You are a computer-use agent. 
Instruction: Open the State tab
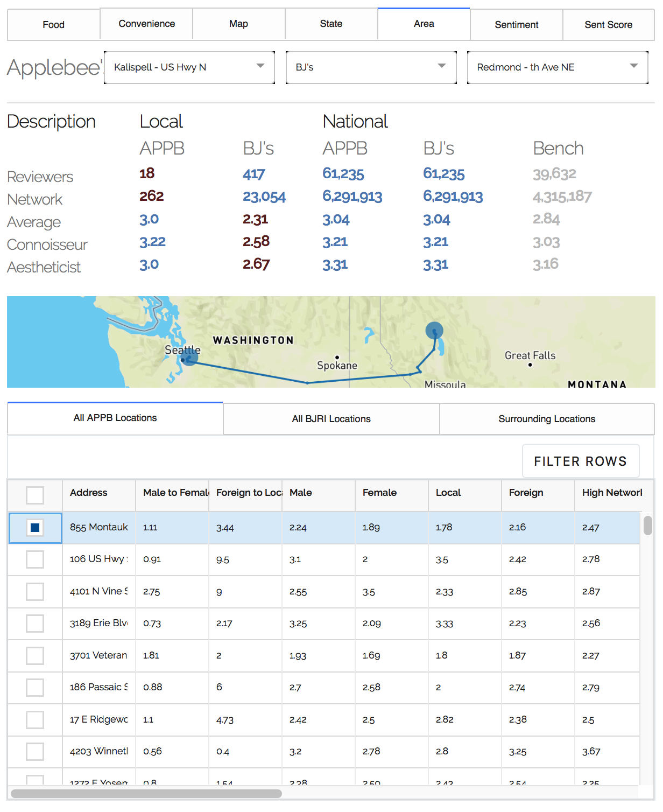tap(331, 24)
